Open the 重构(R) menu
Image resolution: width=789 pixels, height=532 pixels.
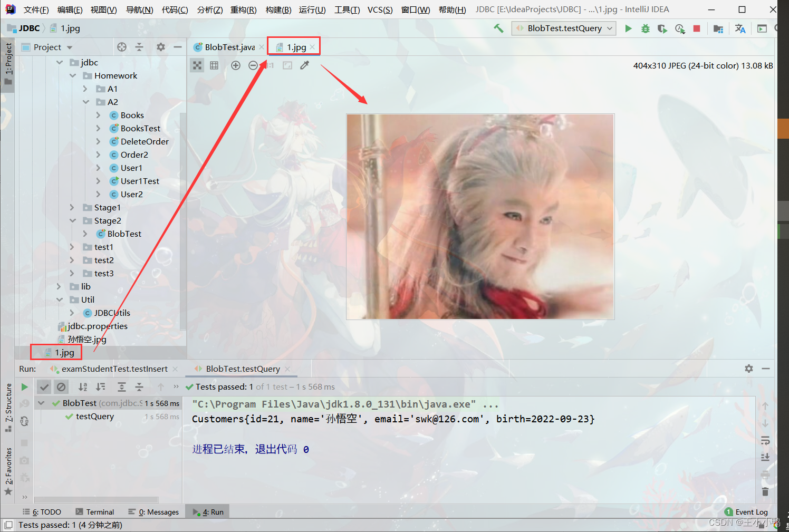point(243,9)
